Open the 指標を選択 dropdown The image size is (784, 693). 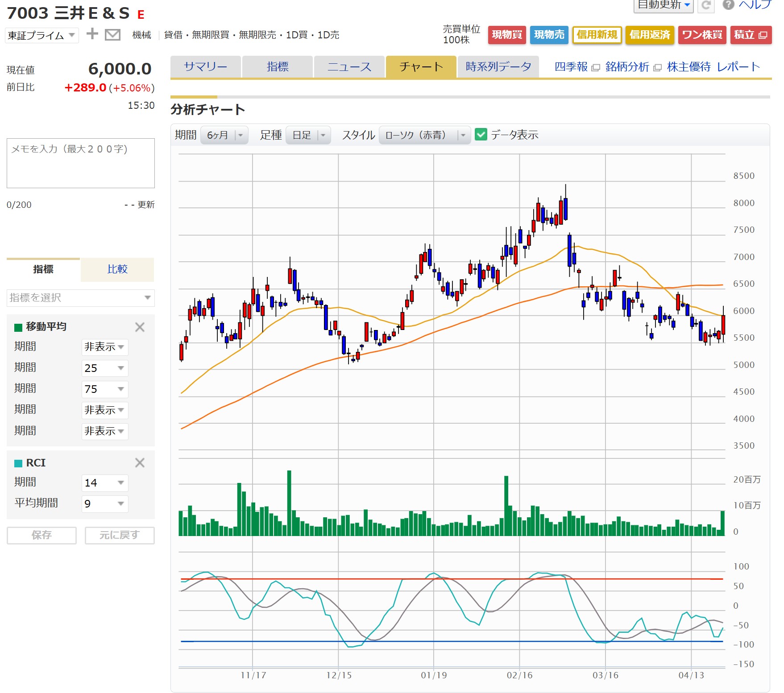click(80, 298)
